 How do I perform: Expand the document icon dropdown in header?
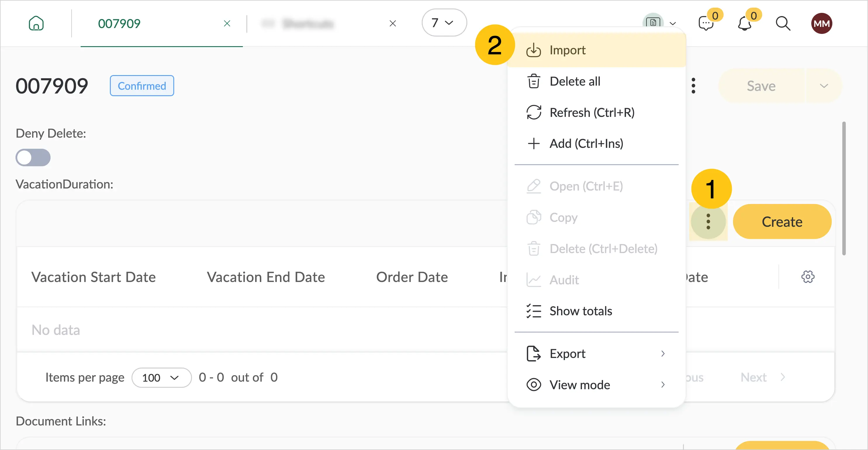(x=673, y=23)
